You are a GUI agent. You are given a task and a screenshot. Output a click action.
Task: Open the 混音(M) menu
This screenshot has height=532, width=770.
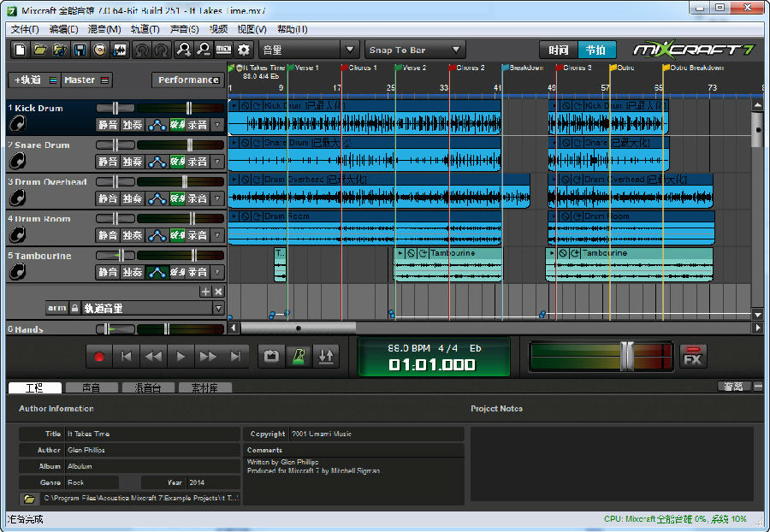click(104, 29)
